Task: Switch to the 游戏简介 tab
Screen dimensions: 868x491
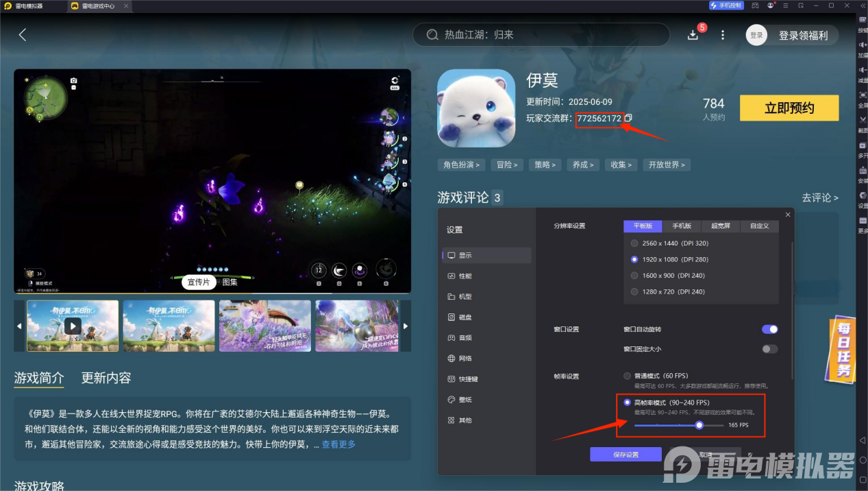Action: (39, 378)
